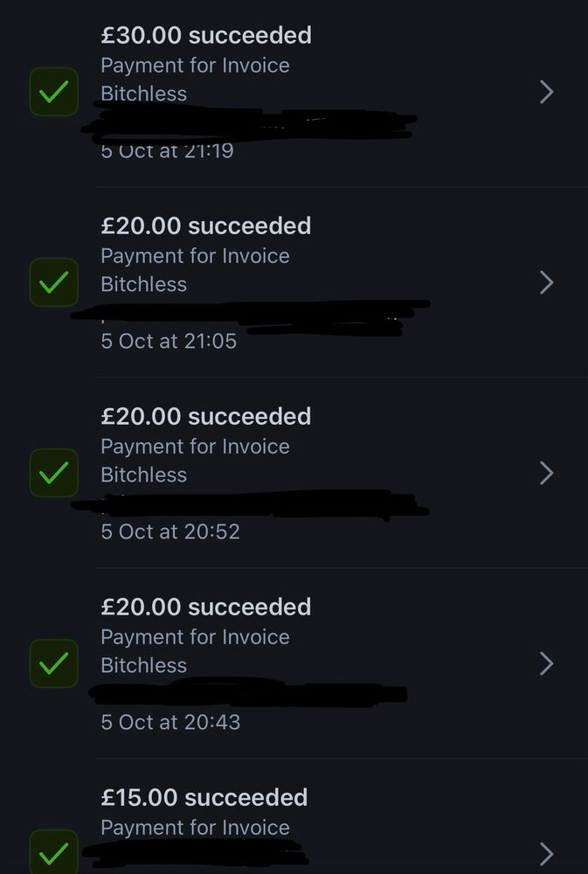Select the 5 Oct at 20:52 timestamp
Viewport: 588px width, 874px height.
(170, 531)
